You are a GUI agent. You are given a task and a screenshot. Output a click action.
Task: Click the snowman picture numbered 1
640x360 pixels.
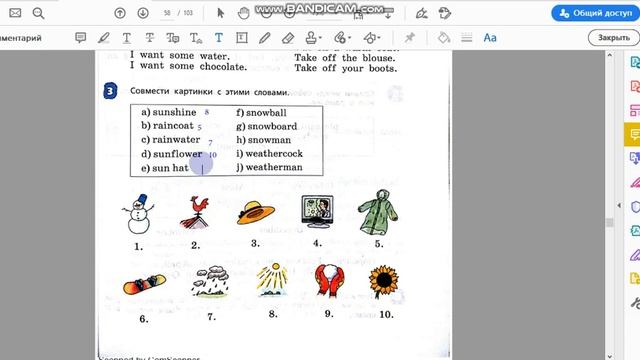(x=138, y=214)
